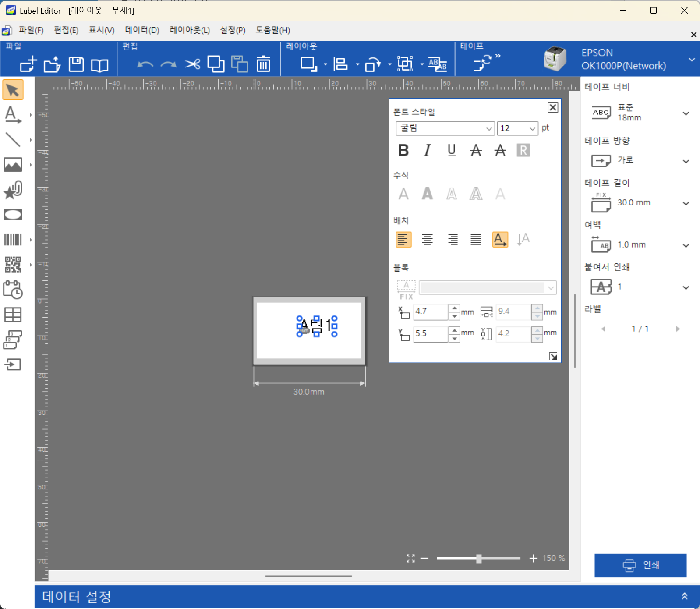The height and width of the screenshot is (609, 700).
Task: Open the 표시(V) menu
Action: click(x=102, y=30)
